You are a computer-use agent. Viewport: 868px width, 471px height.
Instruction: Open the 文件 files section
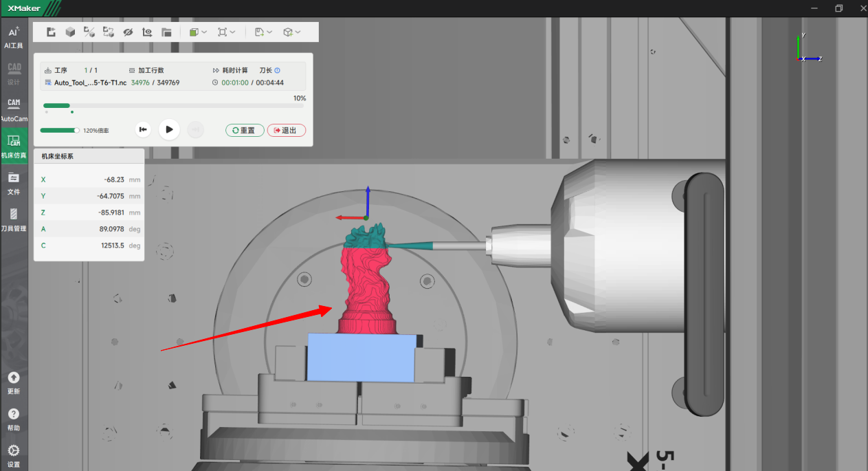pyautogui.click(x=14, y=182)
